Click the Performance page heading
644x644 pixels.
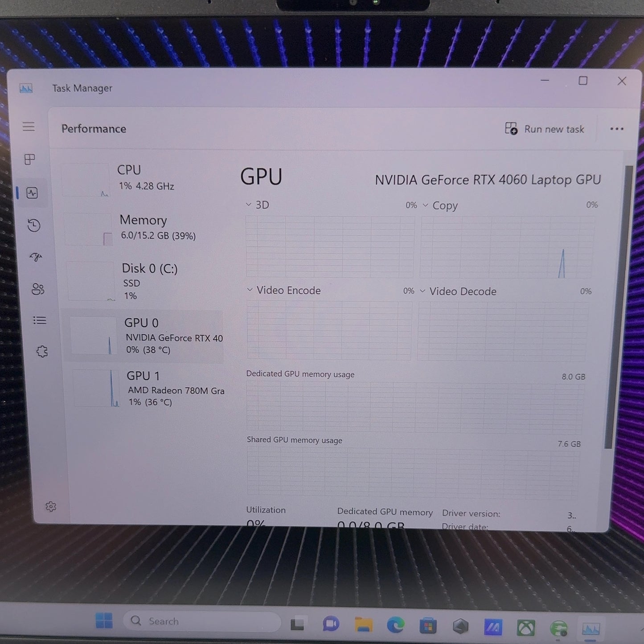click(94, 129)
